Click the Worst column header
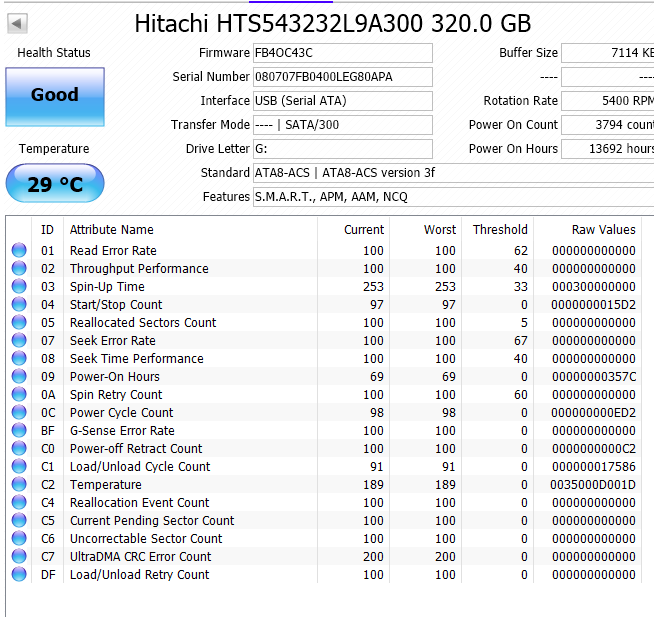This screenshot has height=617, width=654. point(426,230)
